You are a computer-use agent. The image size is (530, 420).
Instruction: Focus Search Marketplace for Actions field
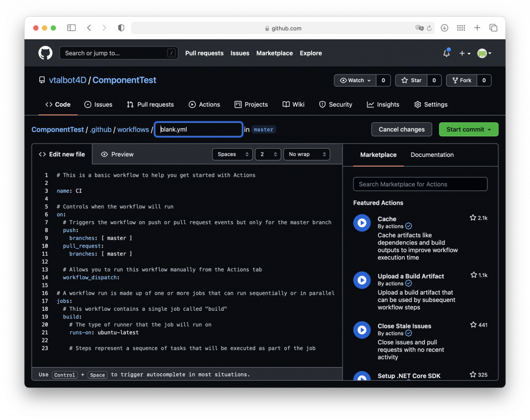[420, 184]
